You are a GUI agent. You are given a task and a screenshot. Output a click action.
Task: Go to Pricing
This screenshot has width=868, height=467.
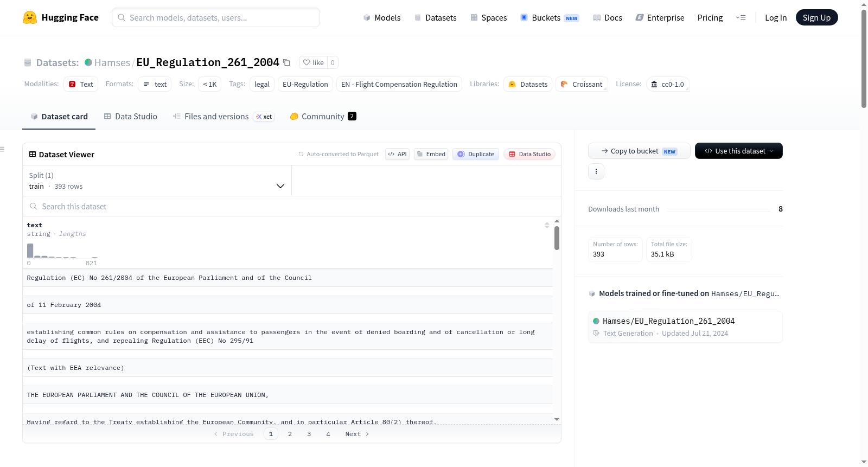click(710, 18)
